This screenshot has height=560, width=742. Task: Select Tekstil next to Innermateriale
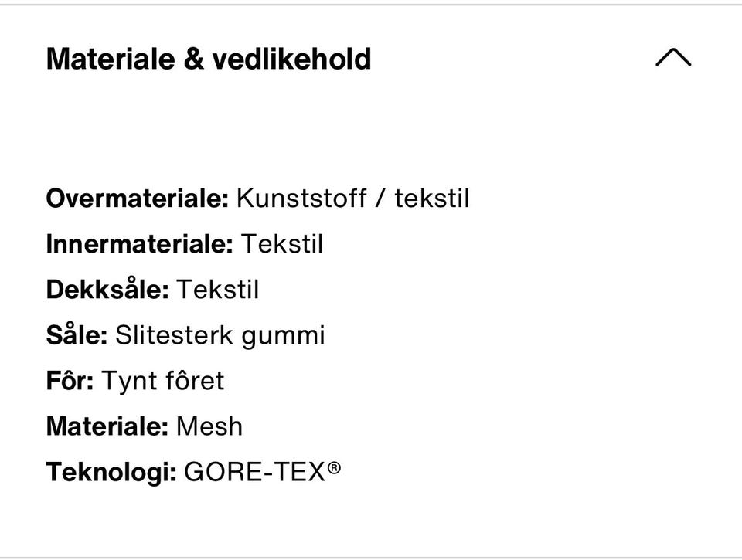[284, 243]
